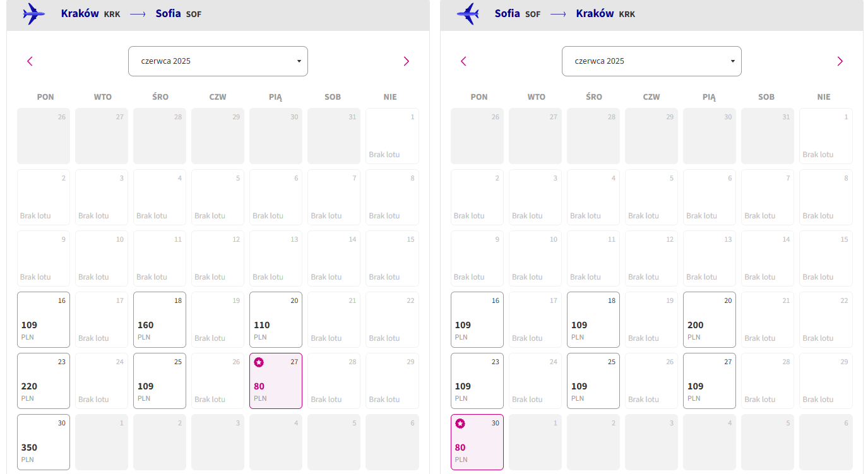Image resolution: width=868 pixels, height=474 pixels.
Task: Select 16 June outbound flight for 109 PLN
Action: point(44,319)
